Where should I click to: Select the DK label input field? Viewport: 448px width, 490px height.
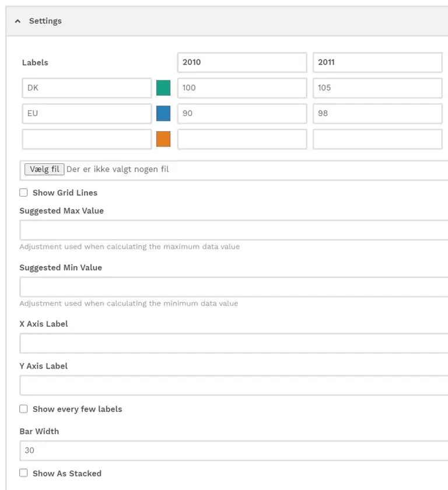point(87,88)
